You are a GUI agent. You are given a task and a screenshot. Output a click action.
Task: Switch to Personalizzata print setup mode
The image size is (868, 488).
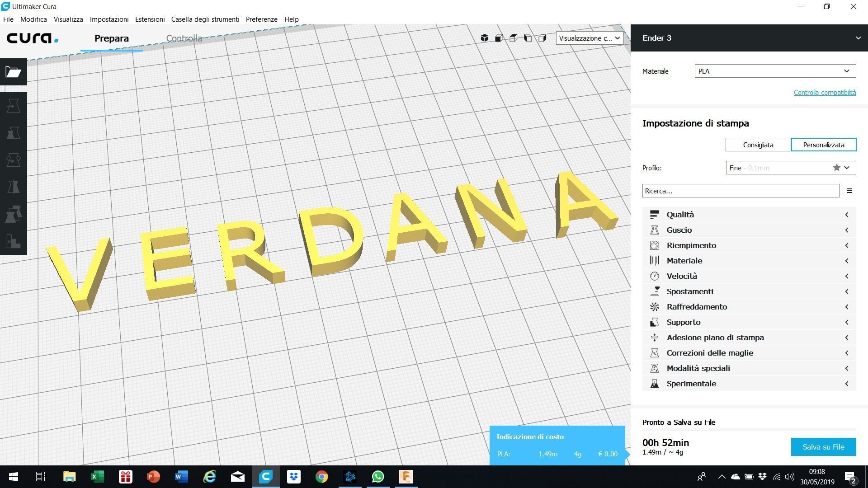[823, 145]
